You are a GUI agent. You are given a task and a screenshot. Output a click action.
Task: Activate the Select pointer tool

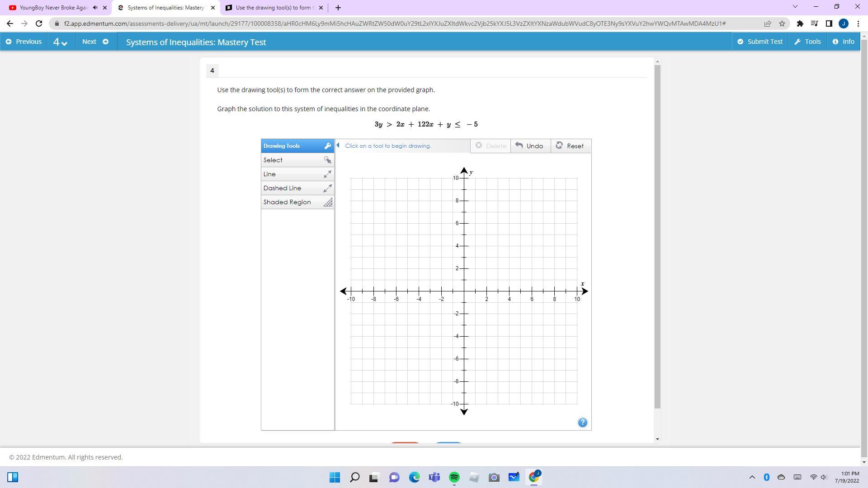click(x=297, y=160)
